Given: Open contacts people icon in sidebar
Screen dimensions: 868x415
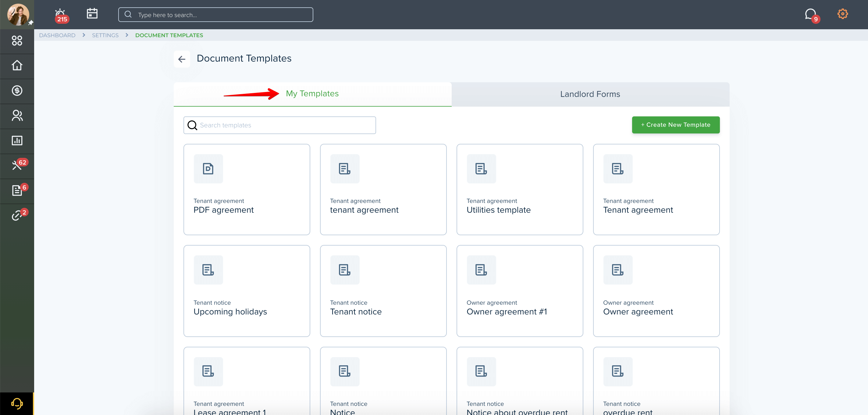Looking at the screenshot, I should click(x=17, y=115).
